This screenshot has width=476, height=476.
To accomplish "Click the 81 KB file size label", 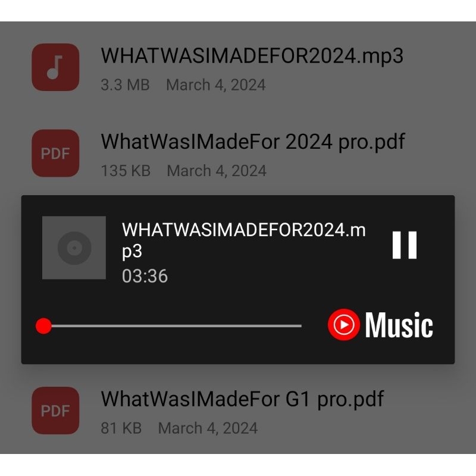I will tap(121, 428).
